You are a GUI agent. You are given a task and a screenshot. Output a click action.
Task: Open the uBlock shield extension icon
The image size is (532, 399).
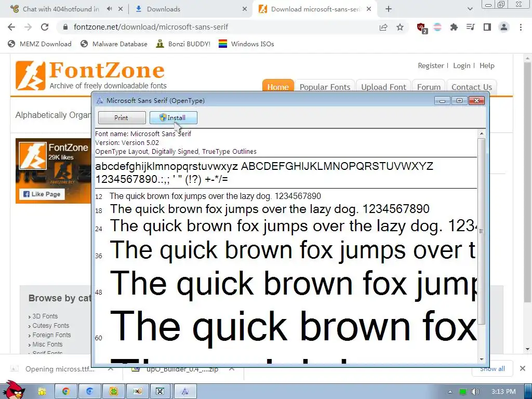[x=422, y=28]
